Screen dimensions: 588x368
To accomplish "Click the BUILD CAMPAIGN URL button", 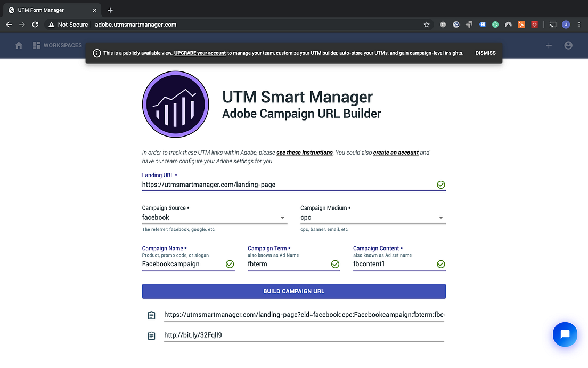I will point(293,291).
